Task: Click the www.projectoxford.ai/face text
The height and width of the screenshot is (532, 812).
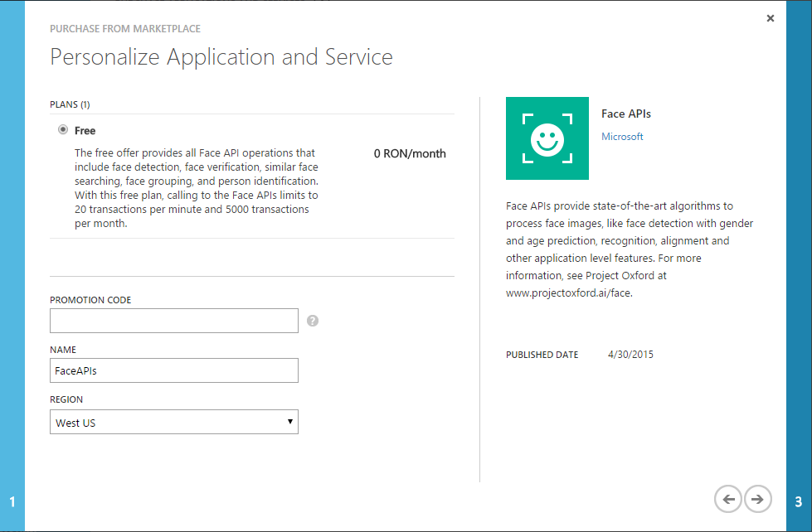Action: click(x=569, y=293)
